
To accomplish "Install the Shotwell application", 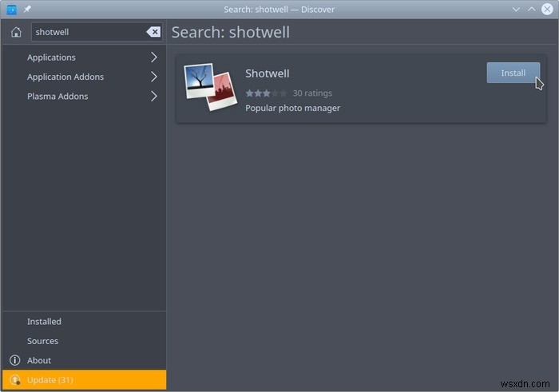I will coord(513,73).
